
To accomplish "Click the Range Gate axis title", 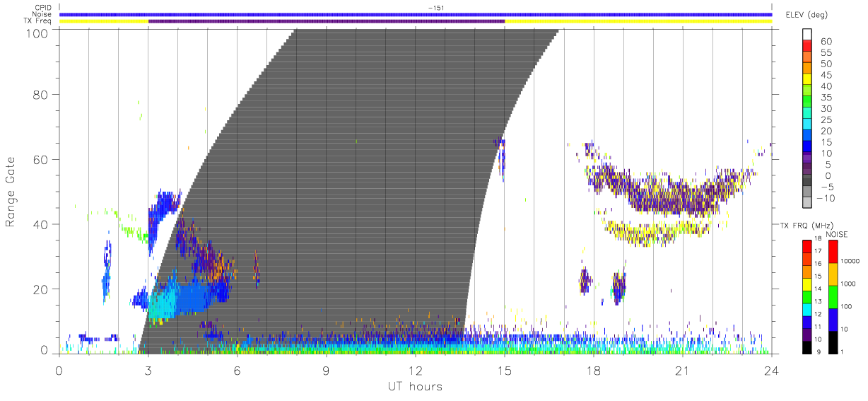I will (x=11, y=192).
